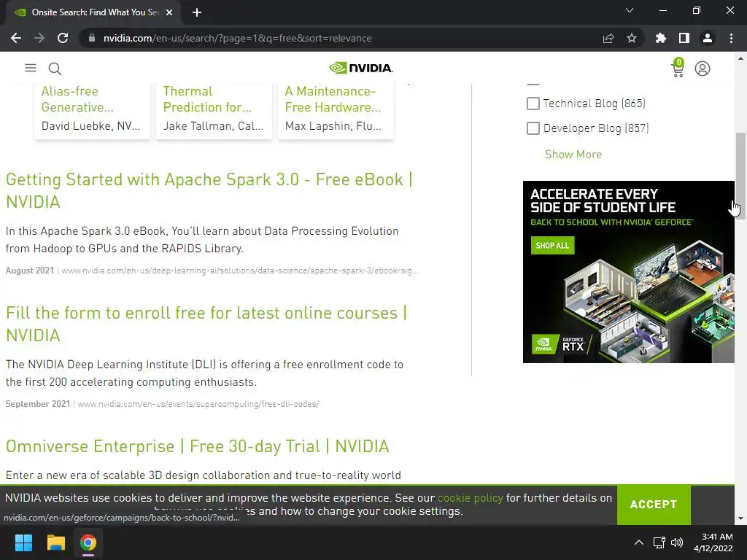Open a new browser tab
The image size is (747, 560).
tap(197, 12)
